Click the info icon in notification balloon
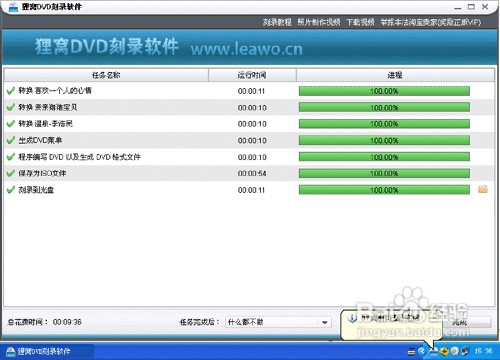The height and width of the screenshot is (360, 500). point(352,318)
